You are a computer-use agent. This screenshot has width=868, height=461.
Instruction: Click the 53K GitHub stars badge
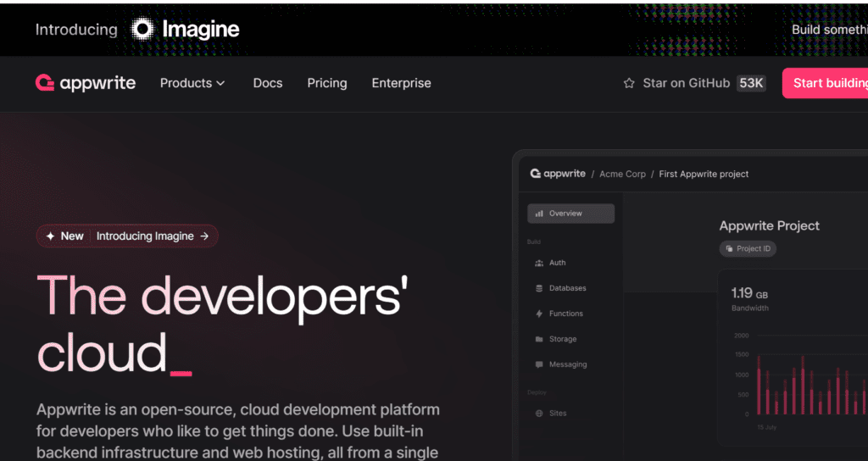[751, 84]
